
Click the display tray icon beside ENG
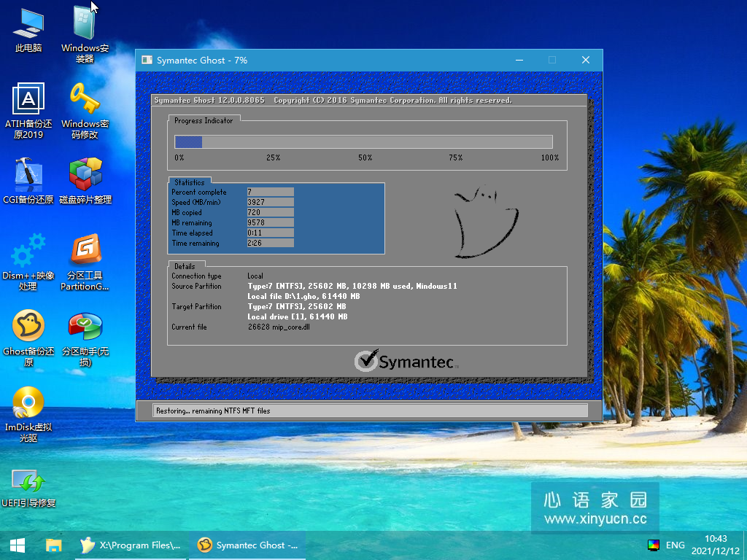coord(654,545)
